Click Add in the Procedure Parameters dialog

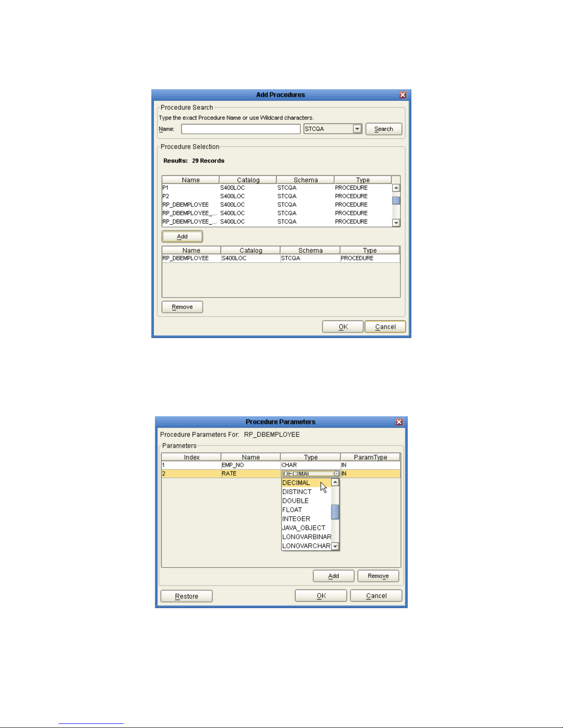point(334,576)
